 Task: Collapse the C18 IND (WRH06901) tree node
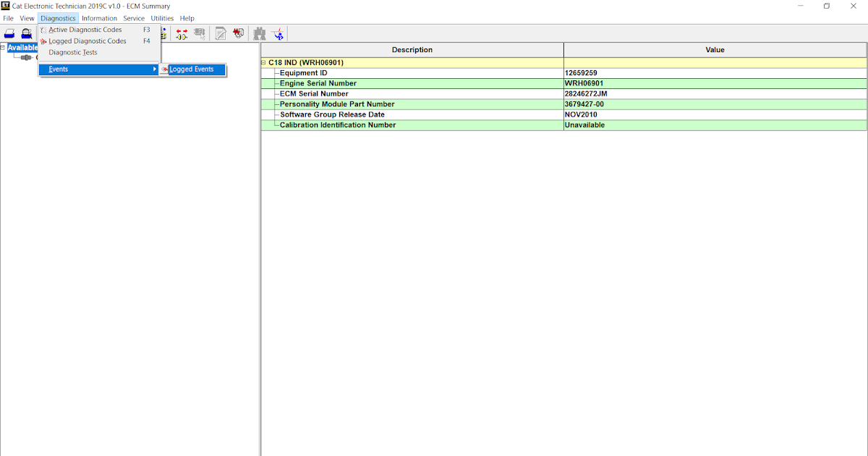pyautogui.click(x=263, y=62)
